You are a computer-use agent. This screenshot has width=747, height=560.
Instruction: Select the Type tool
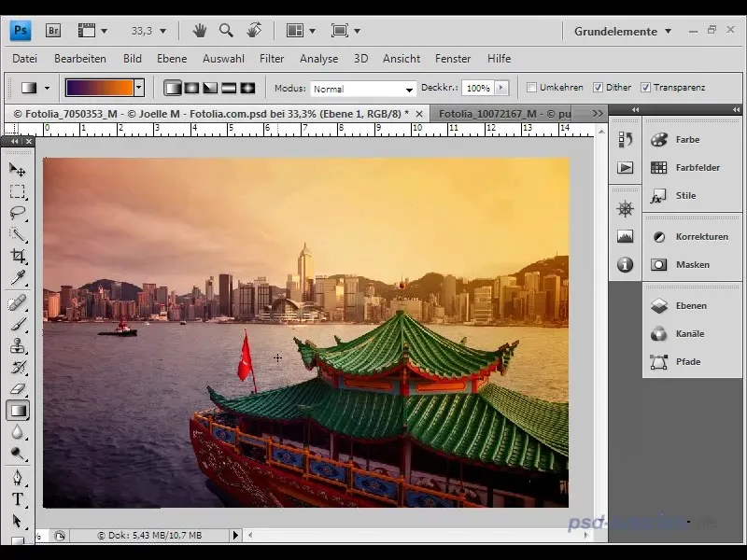point(18,499)
